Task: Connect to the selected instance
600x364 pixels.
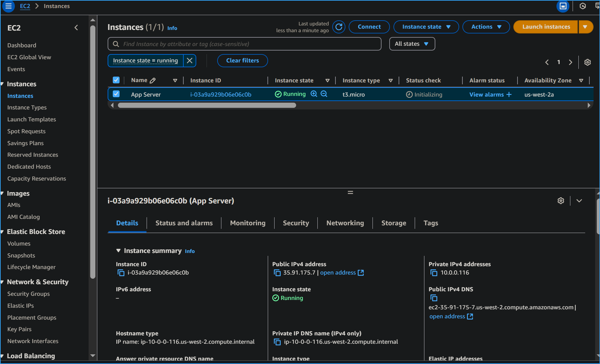Action: pos(369,27)
